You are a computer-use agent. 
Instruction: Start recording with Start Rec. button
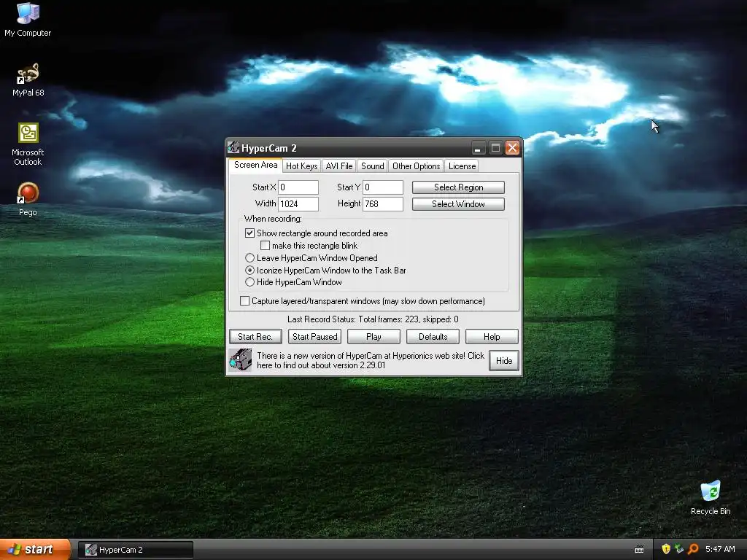point(255,337)
